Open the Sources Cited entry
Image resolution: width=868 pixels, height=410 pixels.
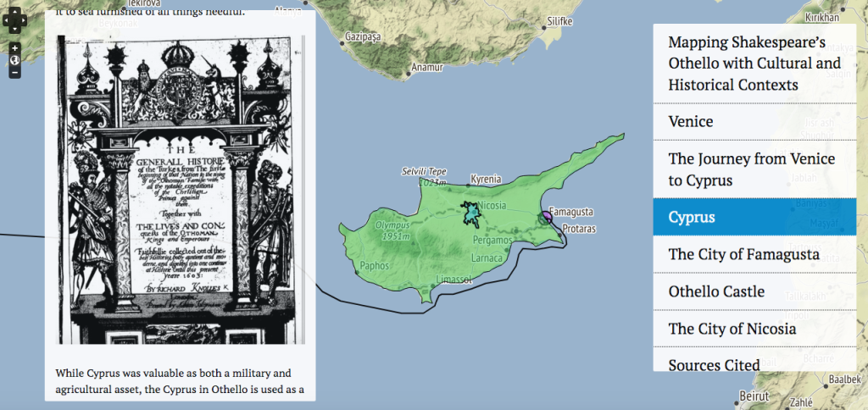tap(754, 360)
